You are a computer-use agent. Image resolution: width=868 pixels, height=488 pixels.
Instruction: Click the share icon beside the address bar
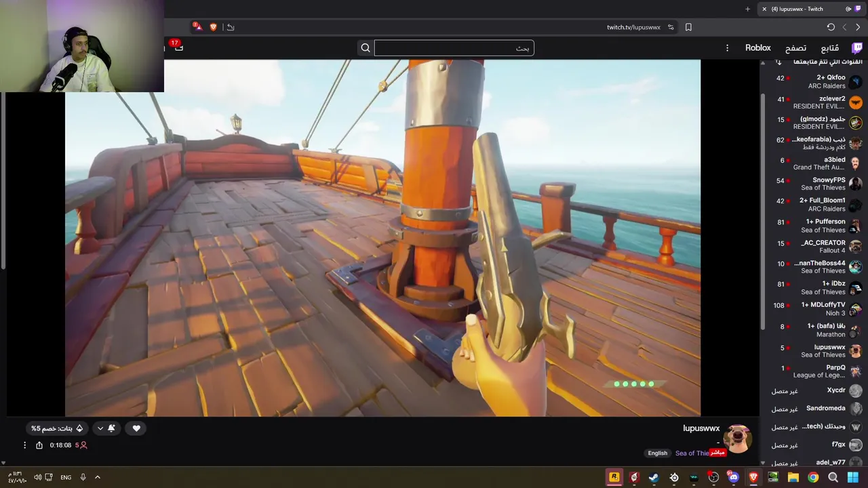[x=231, y=27]
